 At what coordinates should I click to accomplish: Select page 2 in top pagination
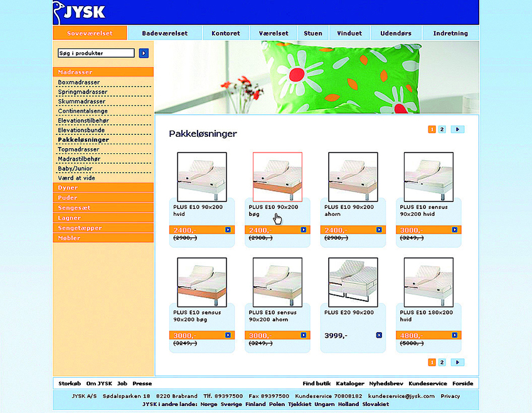[x=442, y=129]
